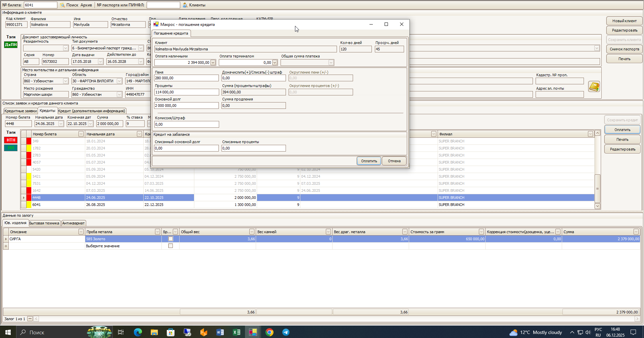Open the notification center icon
The image size is (644, 338).
coord(633,332)
